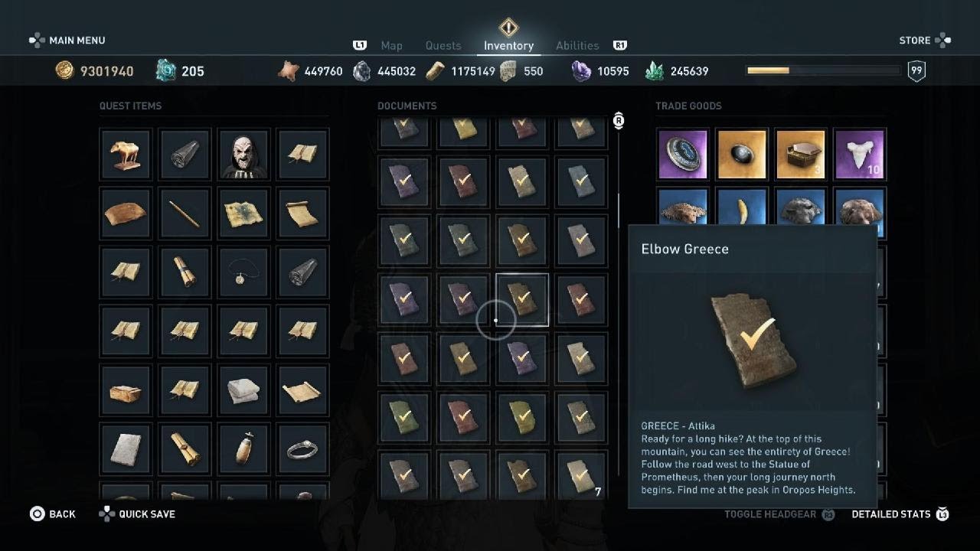Open Detailed Stats
This screenshot has height=551, width=980.
(x=900, y=514)
